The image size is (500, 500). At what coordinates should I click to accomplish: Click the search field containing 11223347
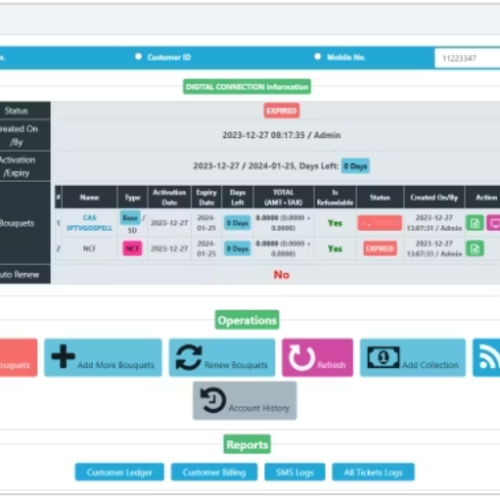click(467, 58)
